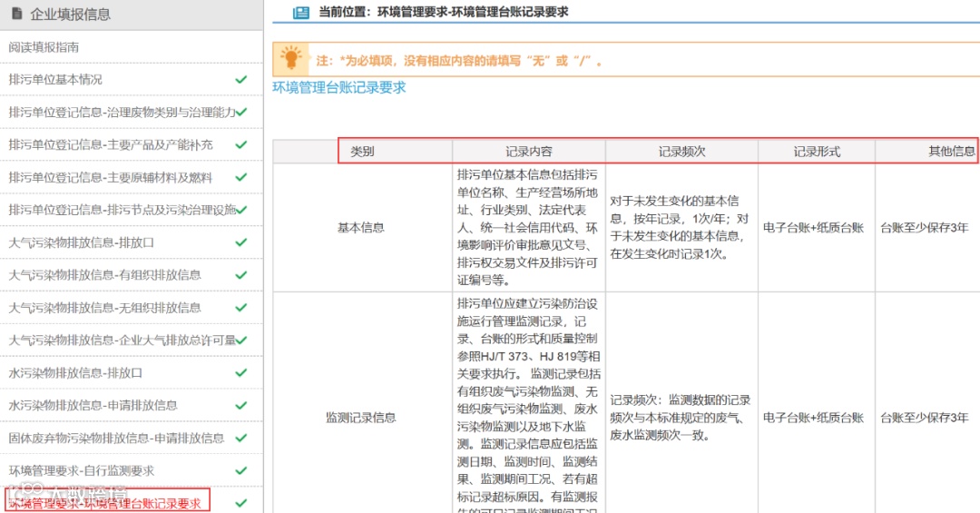Viewport: 980px width, 513px height.
Task: Select 排污单位登记信息-排污节点及污染治理设施
Action: click(122, 210)
